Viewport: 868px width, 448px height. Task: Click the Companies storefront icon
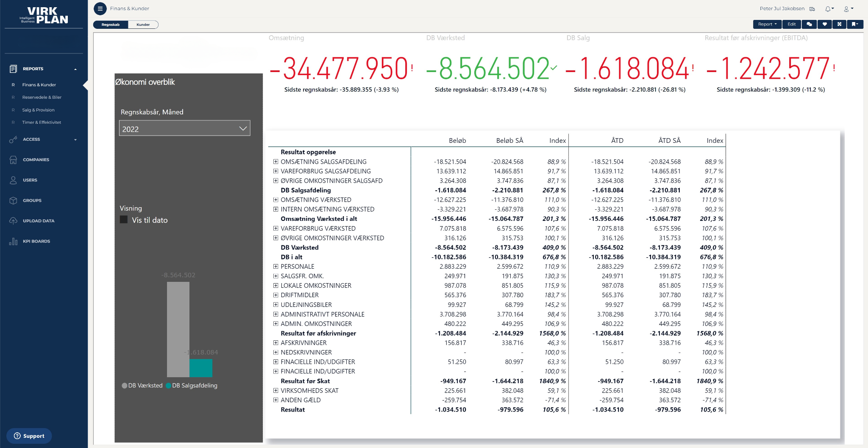click(13, 160)
